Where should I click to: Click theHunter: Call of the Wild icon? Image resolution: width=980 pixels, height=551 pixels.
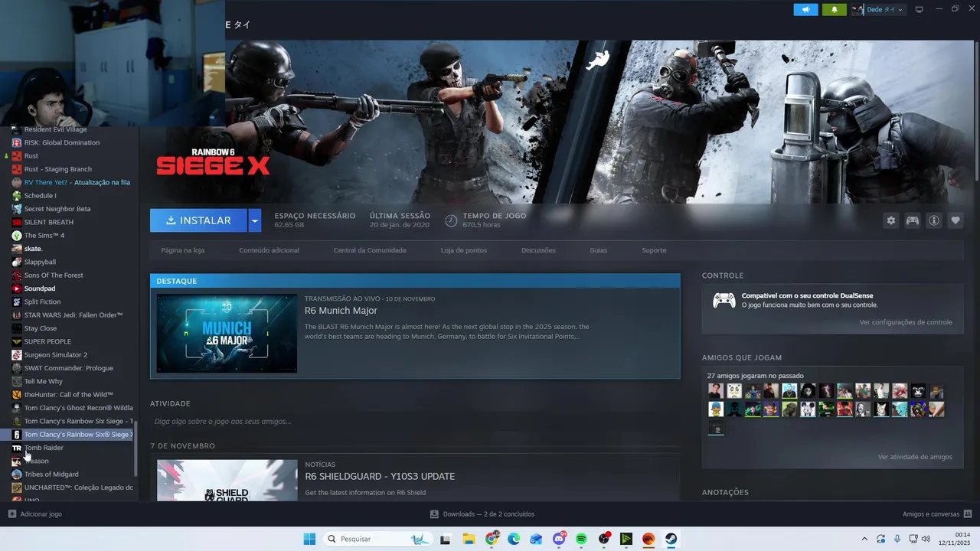point(17,395)
